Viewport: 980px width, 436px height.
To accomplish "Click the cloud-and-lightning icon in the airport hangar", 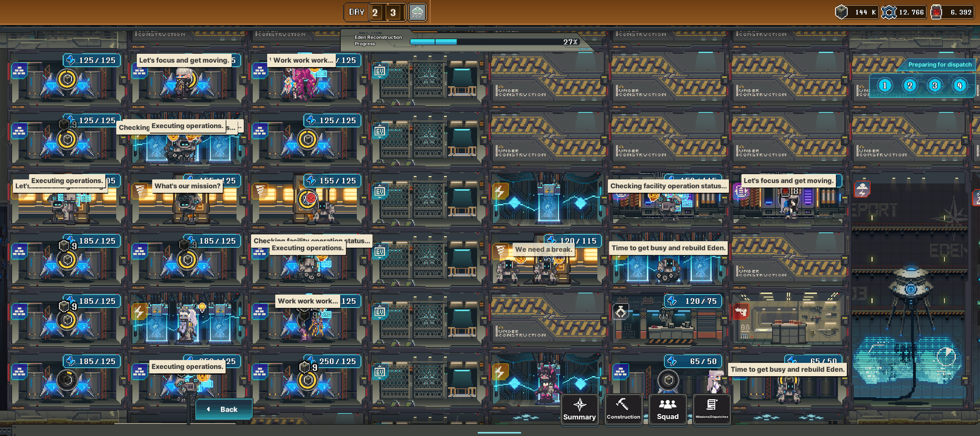I will click(x=862, y=189).
